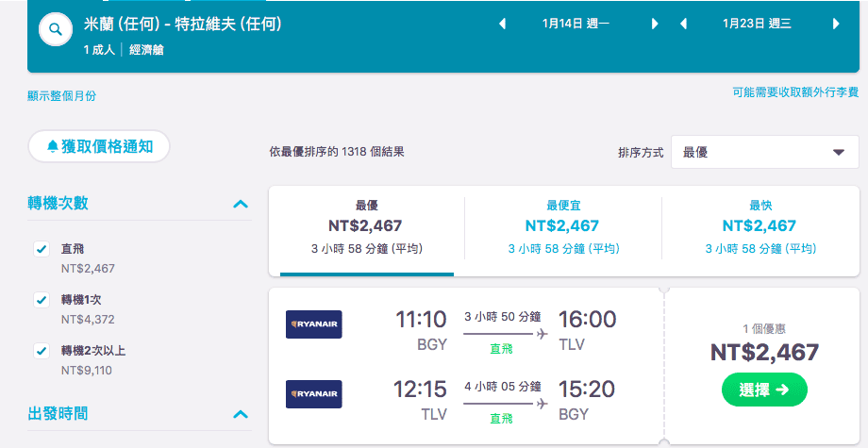Click the green 選擇 button

[764, 390]
